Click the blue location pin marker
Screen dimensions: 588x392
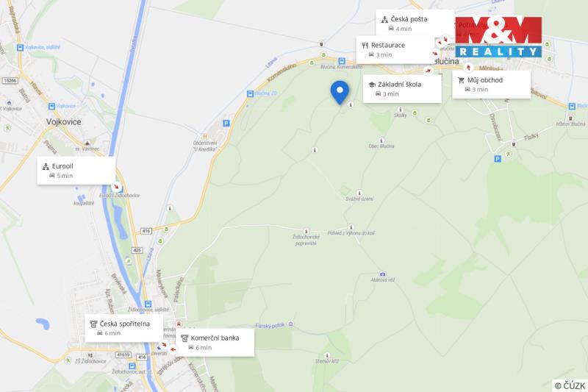click(x=340, y=92)
